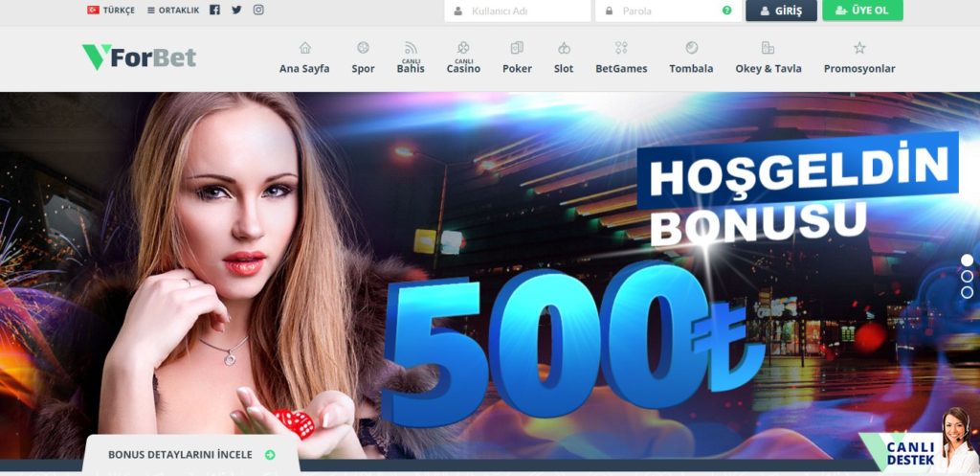980x476 pixels.
Task: Open Canlı Casino page
Action: pyautogui.click(x=463, y=68)
